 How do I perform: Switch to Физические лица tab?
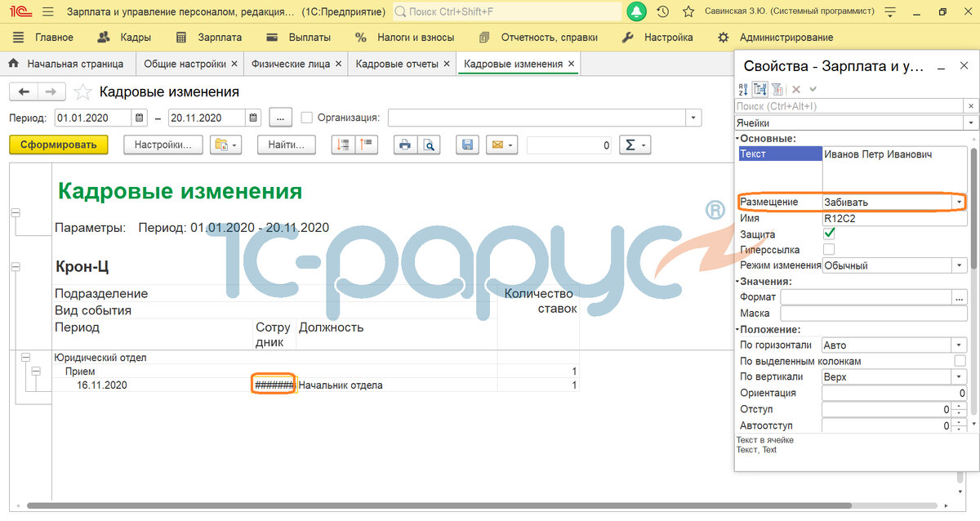coord(289,64)
